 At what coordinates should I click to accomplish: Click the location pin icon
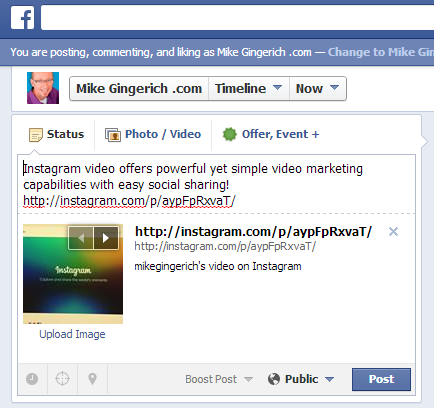click(92, 379)
